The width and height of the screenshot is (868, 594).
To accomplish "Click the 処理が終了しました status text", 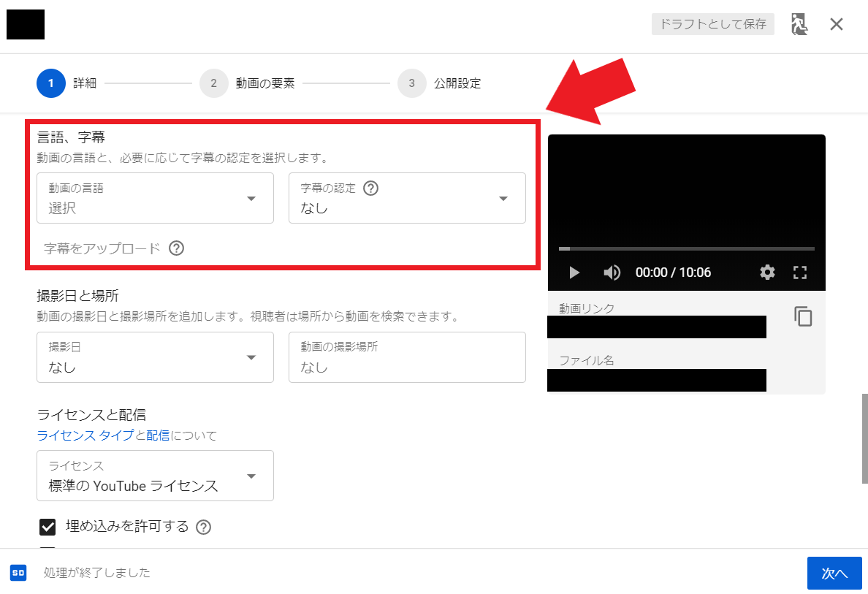I will coord(97,573).
